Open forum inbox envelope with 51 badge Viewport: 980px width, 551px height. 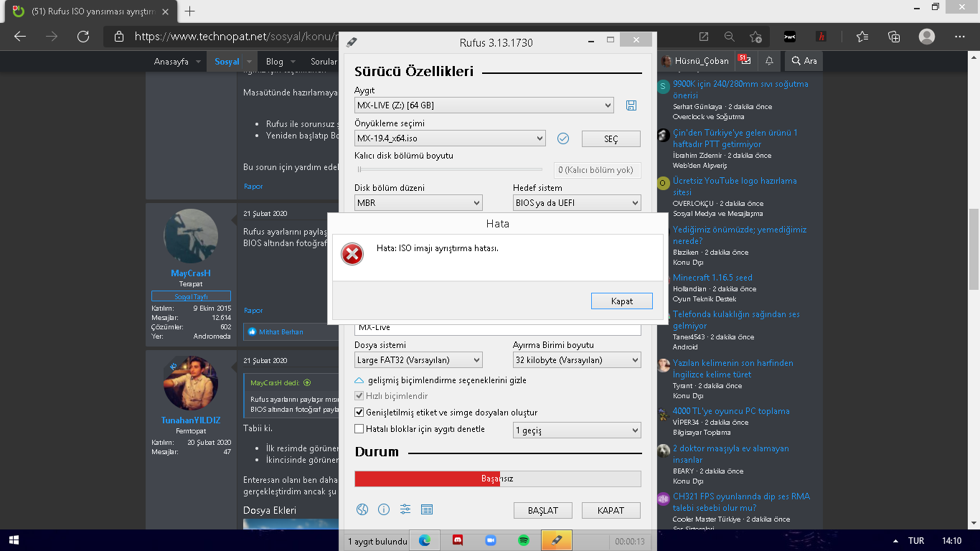(745, 60)
